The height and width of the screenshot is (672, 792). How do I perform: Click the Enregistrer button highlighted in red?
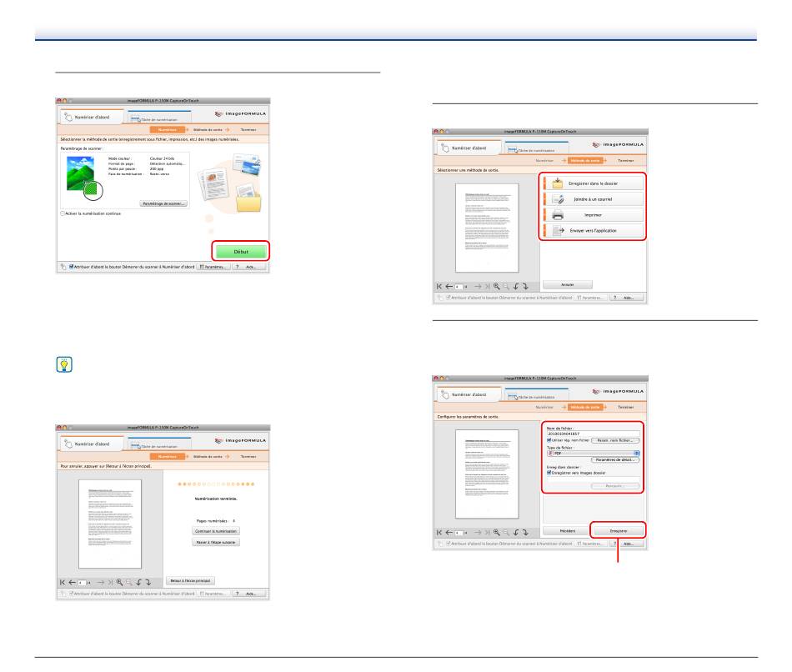618,530
